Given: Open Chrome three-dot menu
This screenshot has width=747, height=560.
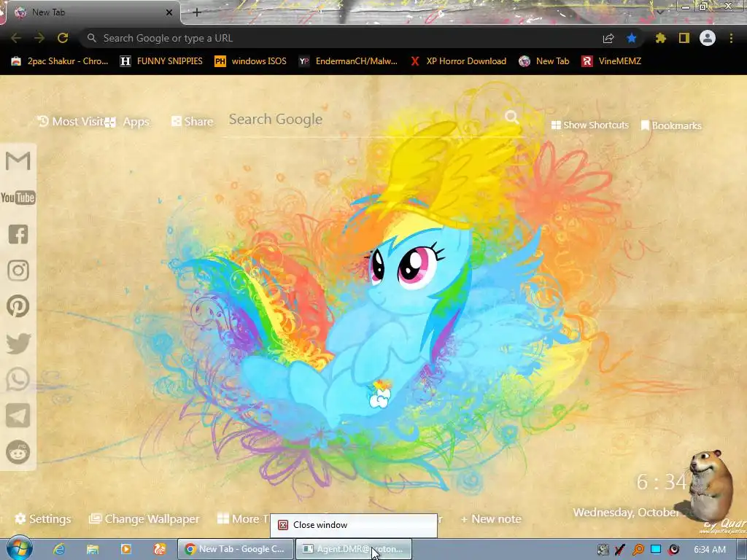Looking at the screenshot, I should 731,38.
